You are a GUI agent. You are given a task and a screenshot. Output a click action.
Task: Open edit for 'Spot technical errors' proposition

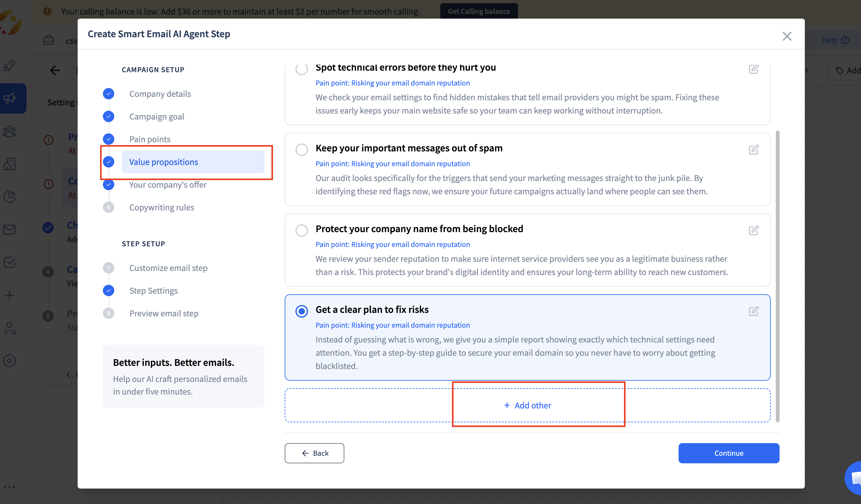tap(753, 69)
